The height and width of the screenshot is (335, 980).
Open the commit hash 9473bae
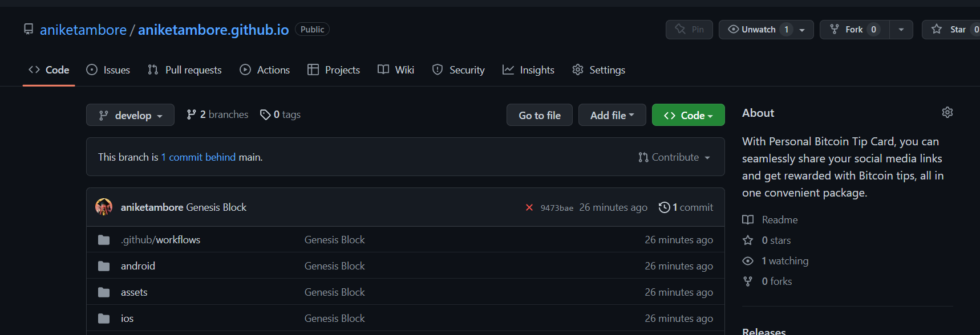pyautogui.click(x=557, y=208)
